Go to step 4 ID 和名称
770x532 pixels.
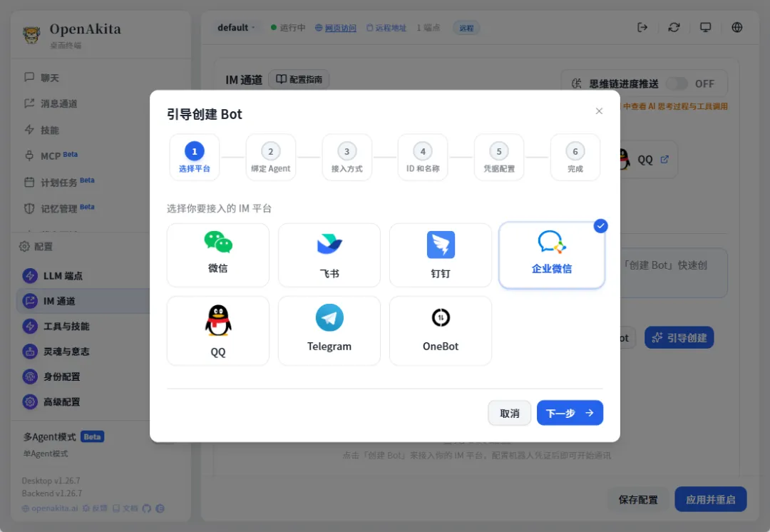tap(423, 157)
